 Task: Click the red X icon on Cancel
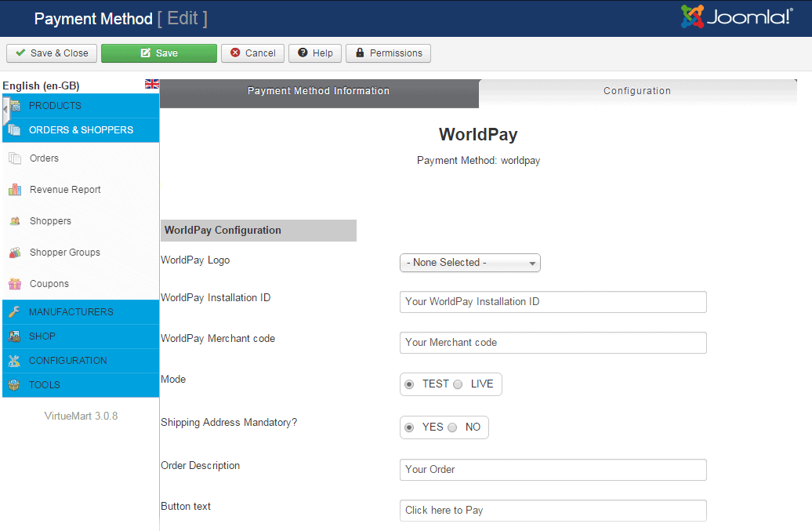pos(235,53)
